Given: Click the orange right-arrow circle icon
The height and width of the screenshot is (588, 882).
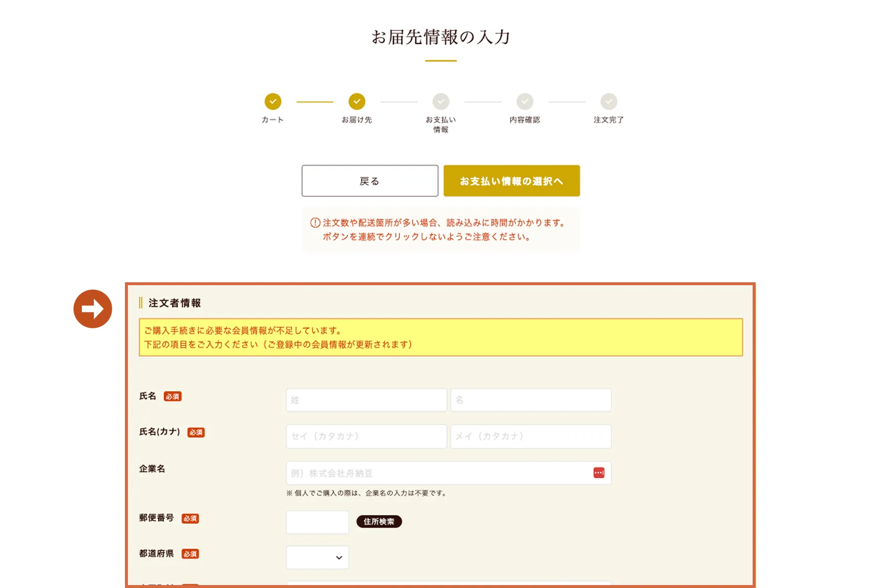Looking at the screenshot, I should (93, 309).
